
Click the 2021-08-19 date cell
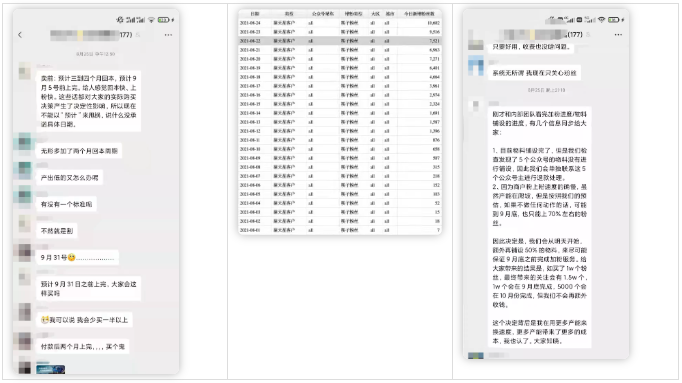[x=250, y=68]
